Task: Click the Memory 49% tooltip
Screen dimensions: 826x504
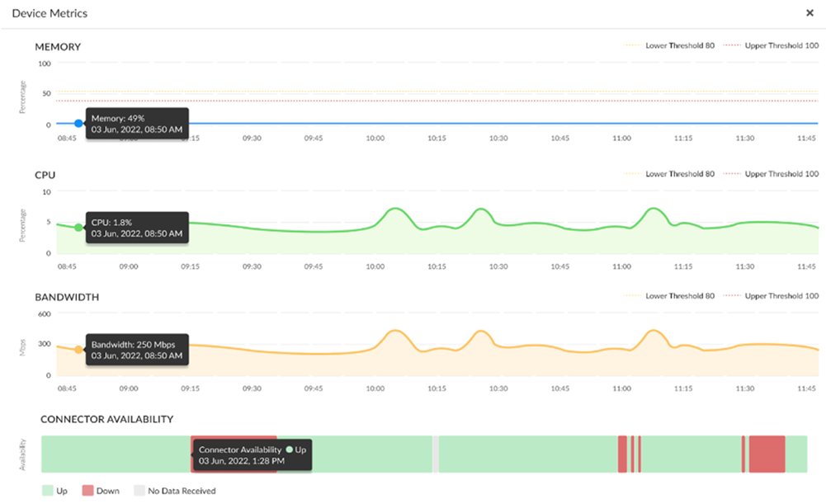Action: click(136, 124)
